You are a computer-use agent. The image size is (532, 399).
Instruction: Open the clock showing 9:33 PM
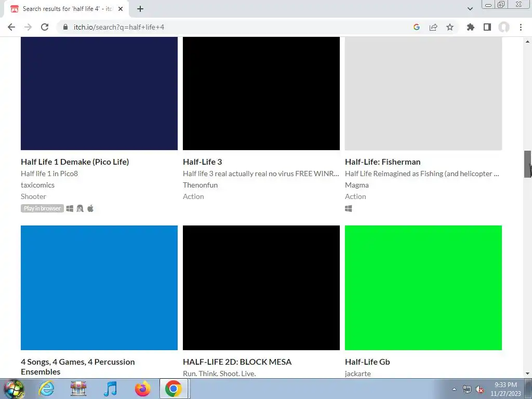pyautogui.click(x=506, y=389)
